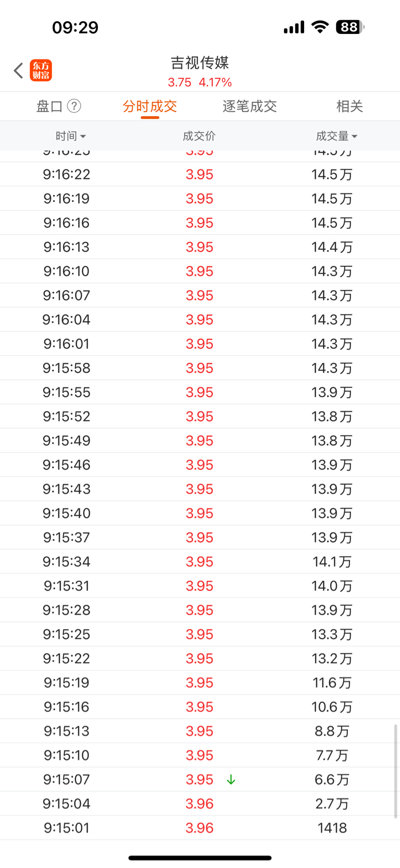Tap the back arrow icon
This screenshot has height=868, width=400.
[x=18, y=70]
